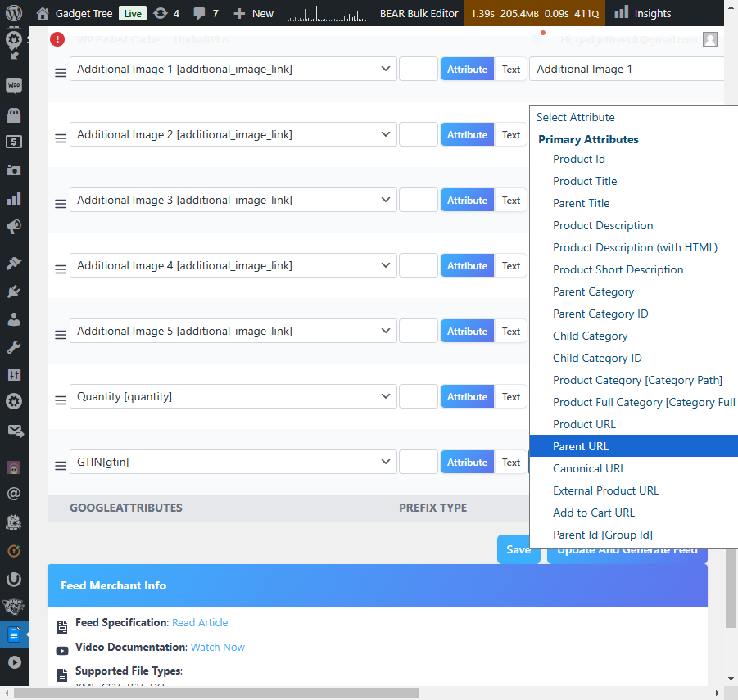Open the Appearance brush sidebar icon
738x700 pixels.
tap(14, 263)
